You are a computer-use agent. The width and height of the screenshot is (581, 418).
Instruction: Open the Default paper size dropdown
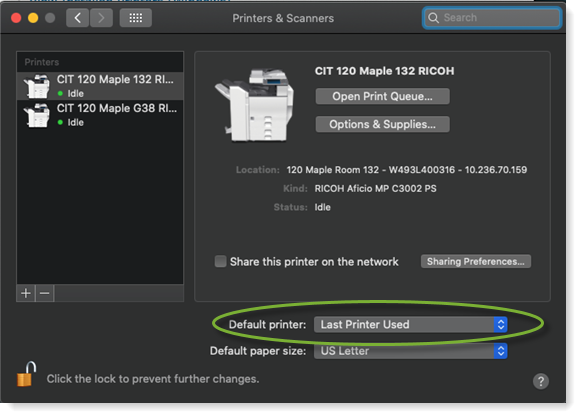pos(411,351)
